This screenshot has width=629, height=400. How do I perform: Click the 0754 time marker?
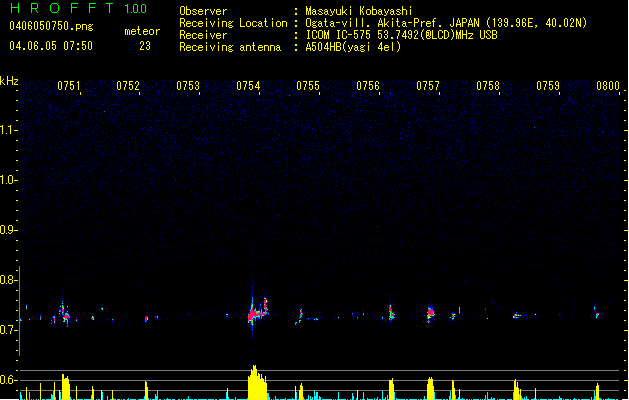click(248, 86)
